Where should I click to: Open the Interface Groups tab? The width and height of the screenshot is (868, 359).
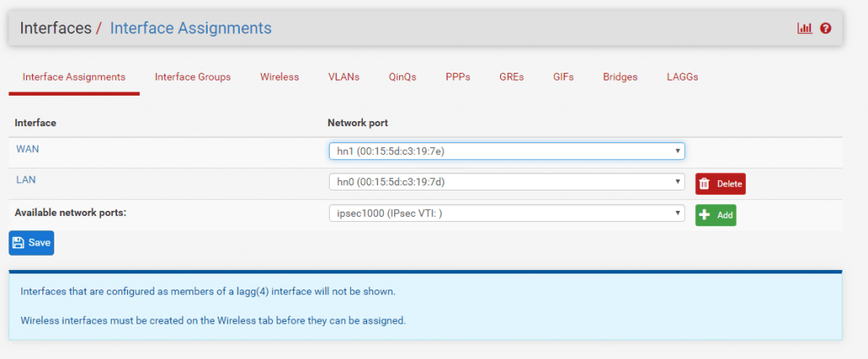pos(192,77)
